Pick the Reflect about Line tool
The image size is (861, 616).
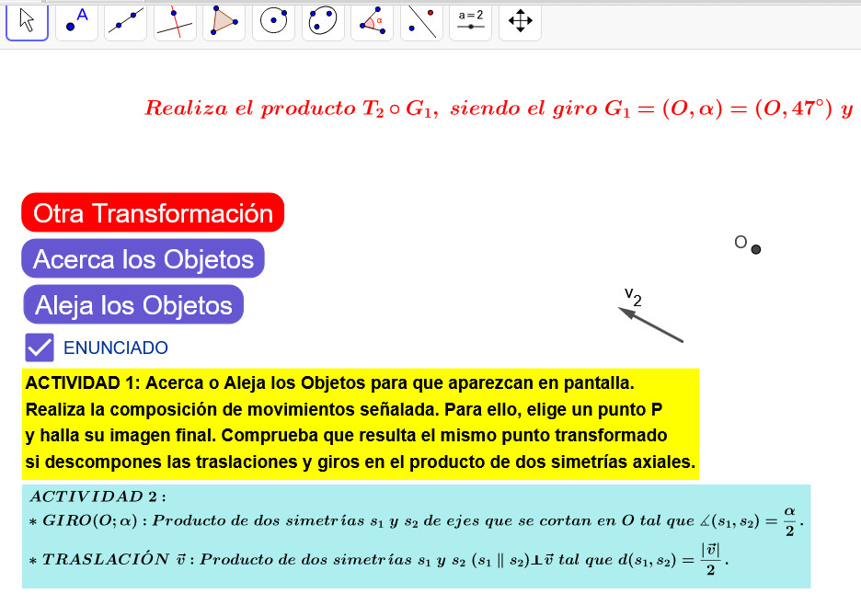421,22
